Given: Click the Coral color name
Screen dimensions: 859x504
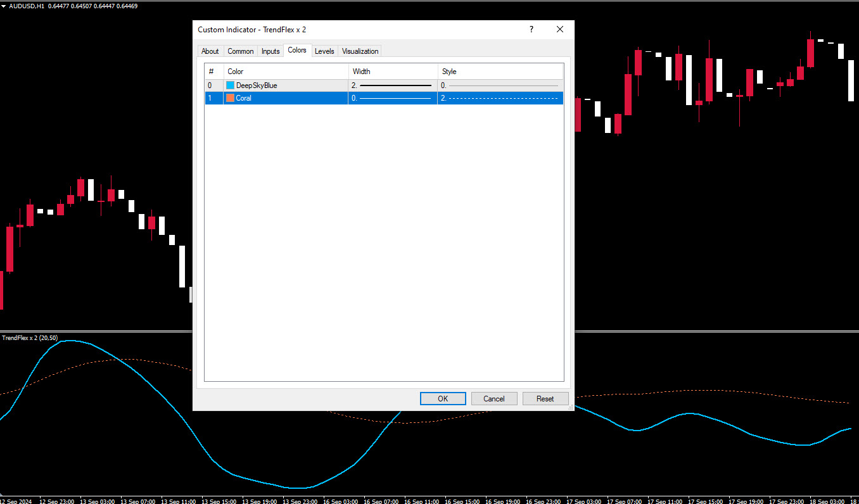Looking at the screenshot, I should pos(244,98).
